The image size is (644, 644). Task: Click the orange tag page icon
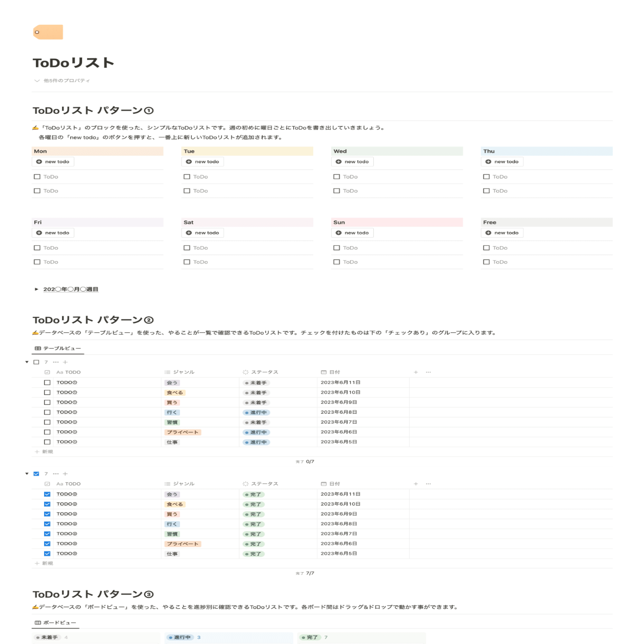[x=48, y=32]
